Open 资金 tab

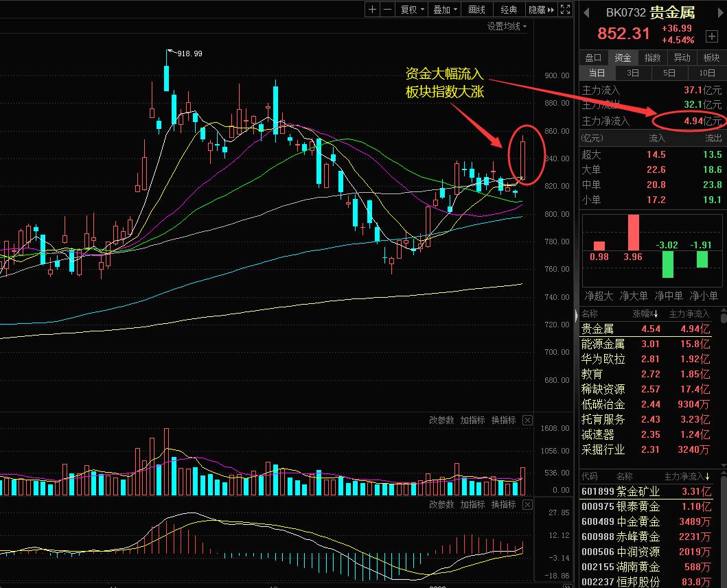click(623, 58)
